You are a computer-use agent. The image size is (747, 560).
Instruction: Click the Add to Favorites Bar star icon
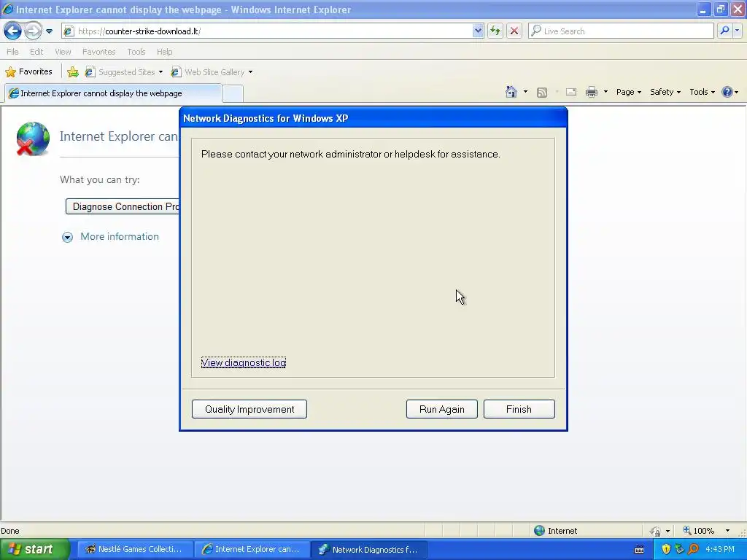pyautogui.click(x=73, y=72)
